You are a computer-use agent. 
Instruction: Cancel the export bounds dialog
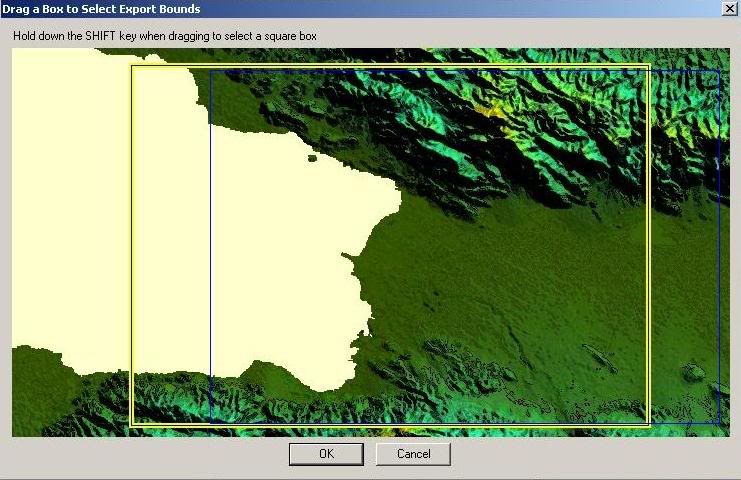(x=414, y=454)
